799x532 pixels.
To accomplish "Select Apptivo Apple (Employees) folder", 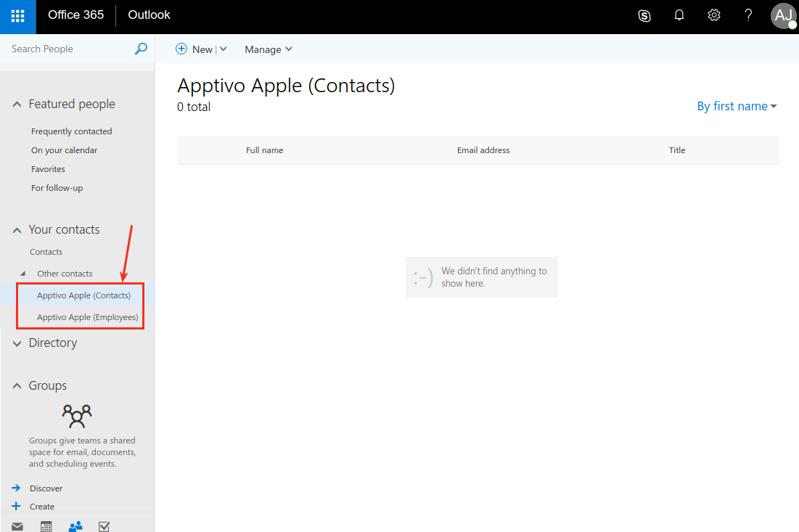I will coord(88,317).
